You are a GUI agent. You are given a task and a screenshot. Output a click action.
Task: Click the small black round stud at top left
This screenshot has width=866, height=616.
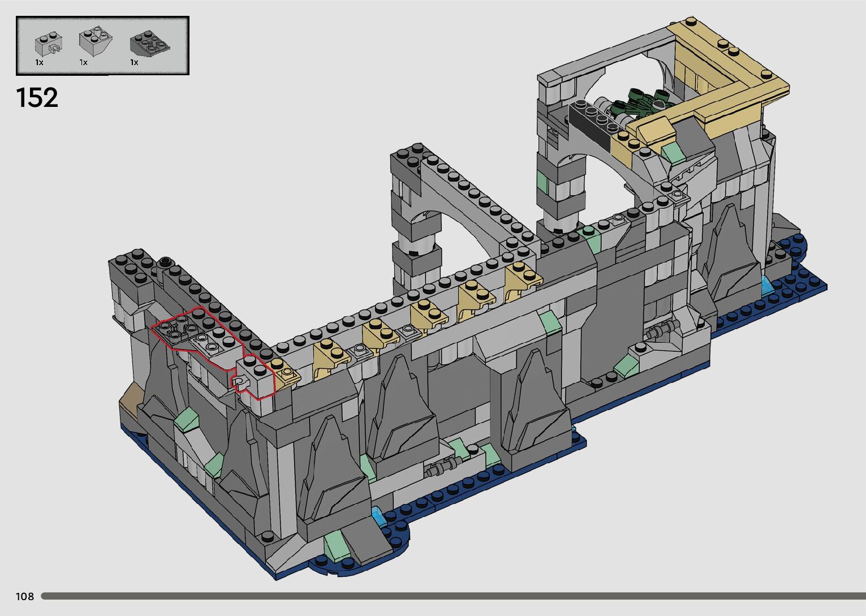coord(165,261)
